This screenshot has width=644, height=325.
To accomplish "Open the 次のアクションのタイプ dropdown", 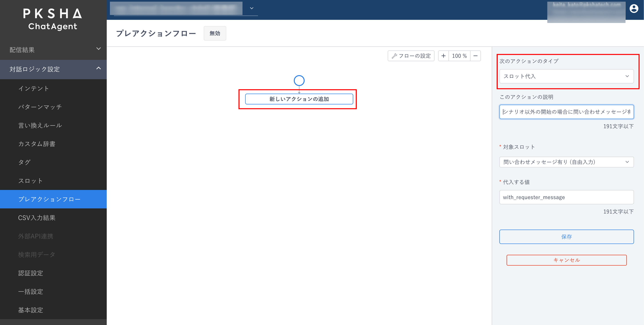I will (566, 76).
